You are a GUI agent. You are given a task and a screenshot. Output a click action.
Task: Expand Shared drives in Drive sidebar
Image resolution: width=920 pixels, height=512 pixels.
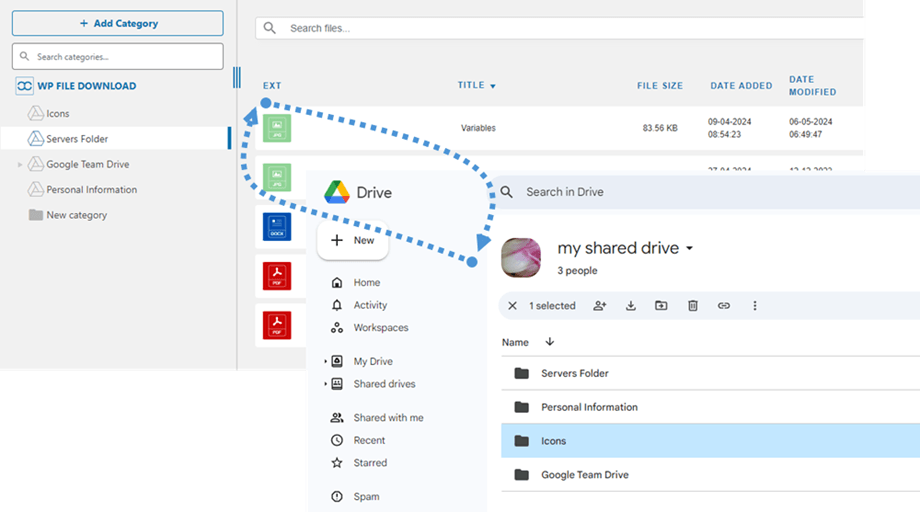(325, 385)
